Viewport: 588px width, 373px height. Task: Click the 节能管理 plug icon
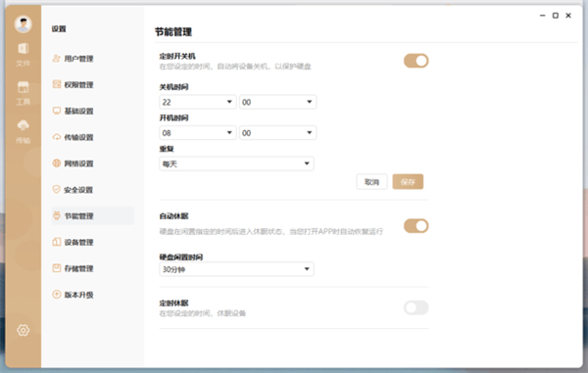pos(56,215)
